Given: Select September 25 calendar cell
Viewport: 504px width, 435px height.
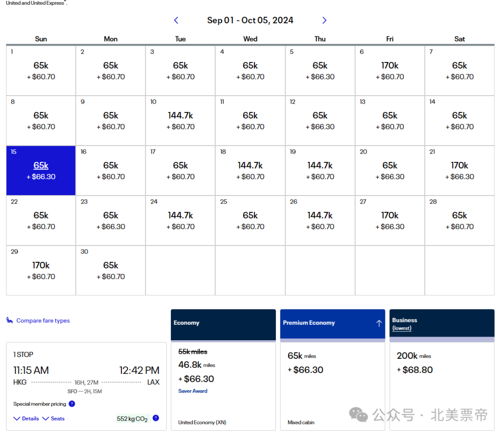Looking at the screenshot, I should [x=250, y=221].
